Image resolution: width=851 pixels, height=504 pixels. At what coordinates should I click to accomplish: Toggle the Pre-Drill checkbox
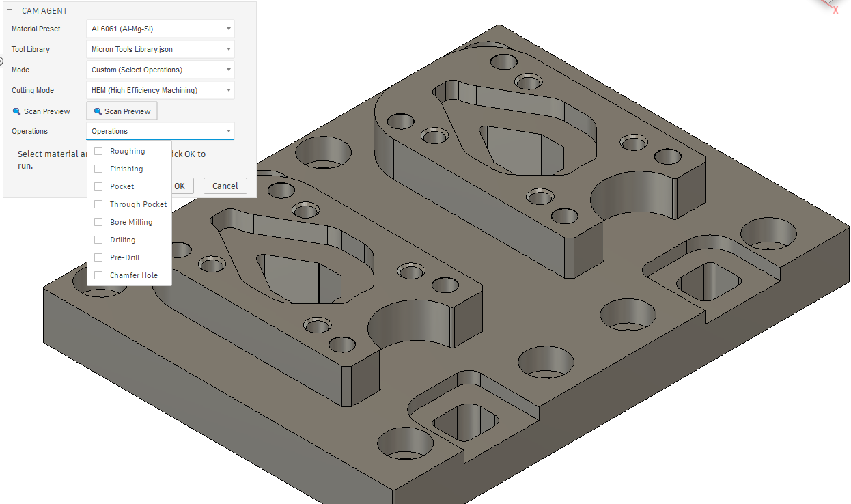[98, 257]
